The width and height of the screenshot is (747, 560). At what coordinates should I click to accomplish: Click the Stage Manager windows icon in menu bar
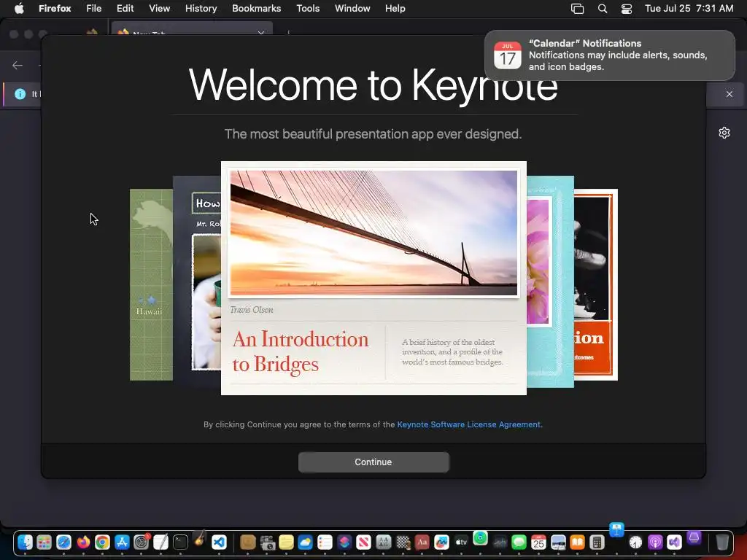point(578,9)
